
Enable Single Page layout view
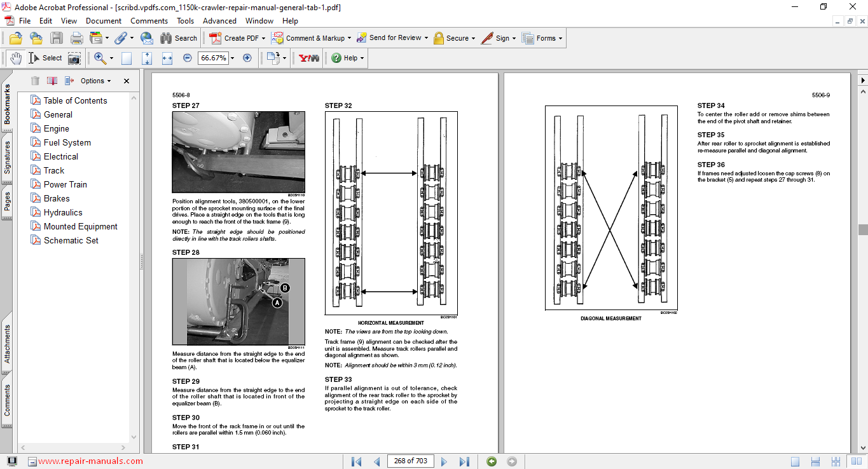[x=796, y=461]
